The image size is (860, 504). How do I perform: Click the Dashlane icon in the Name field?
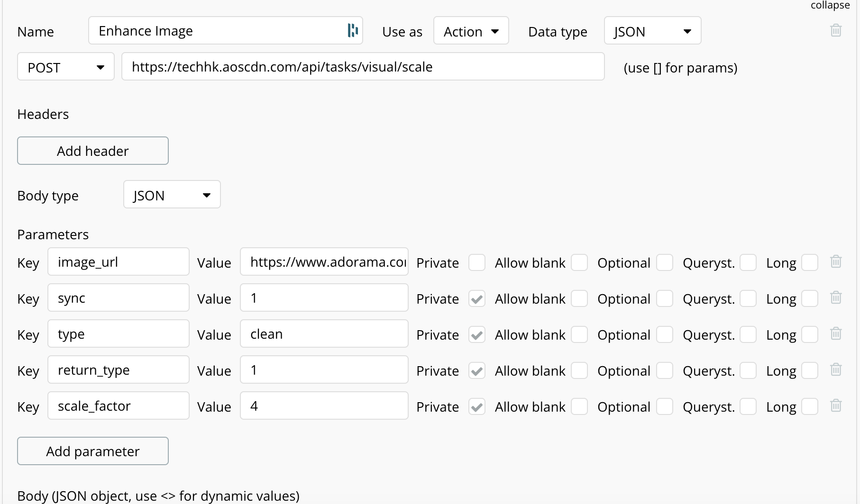pyautogui.click(x=353, y=30)
